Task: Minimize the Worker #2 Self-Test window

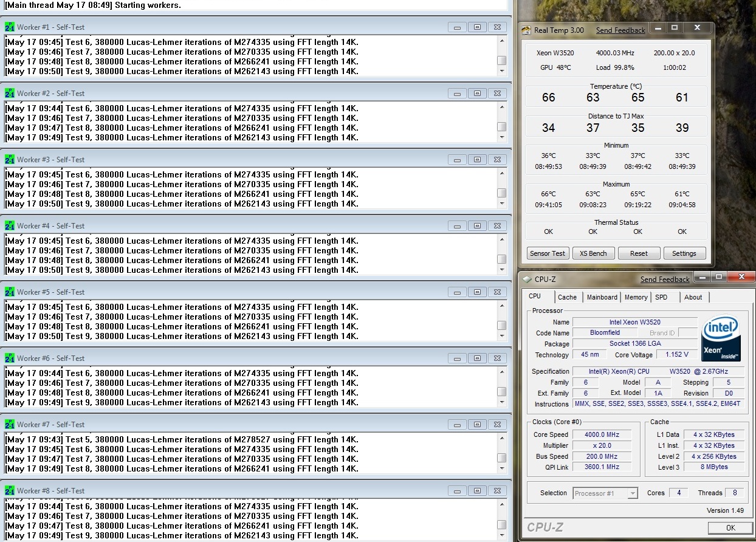Action: (x=457, y=94)
